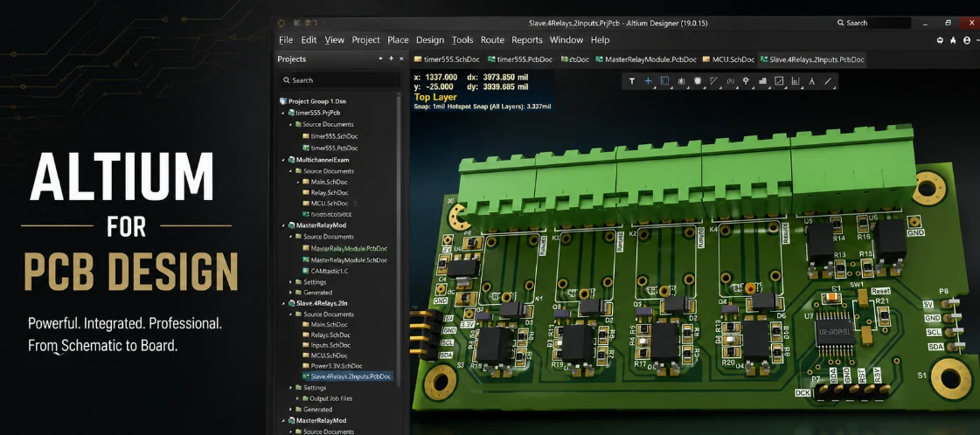Select the Align objects tool icon
980x435 pixels.
point(681,81)
